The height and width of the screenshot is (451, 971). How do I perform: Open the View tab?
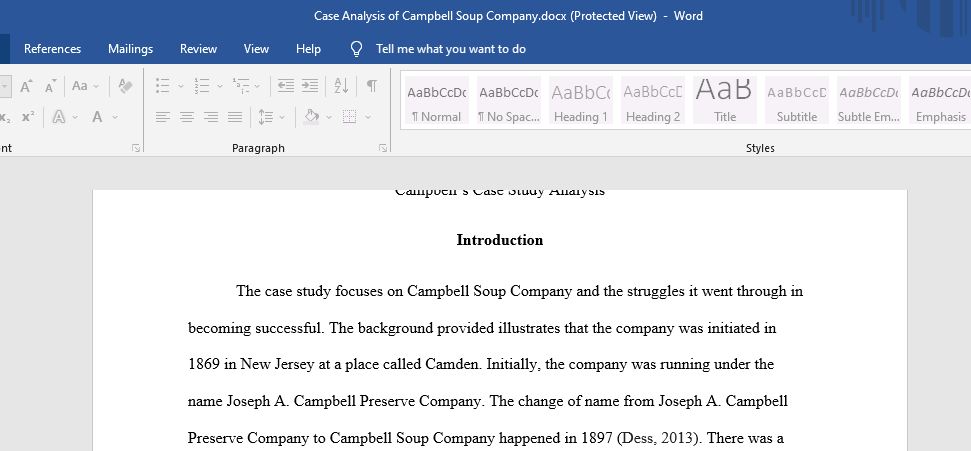(256, 49)
